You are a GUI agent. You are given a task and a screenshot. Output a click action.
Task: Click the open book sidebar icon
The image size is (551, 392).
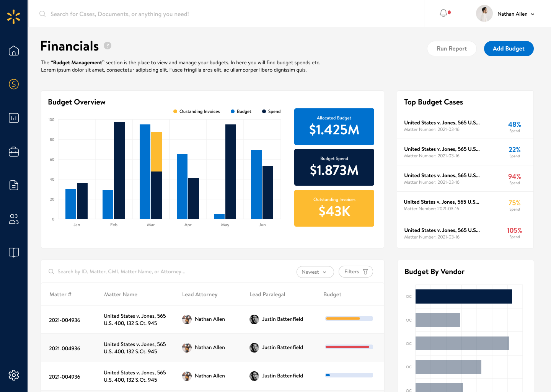point(14,252)
